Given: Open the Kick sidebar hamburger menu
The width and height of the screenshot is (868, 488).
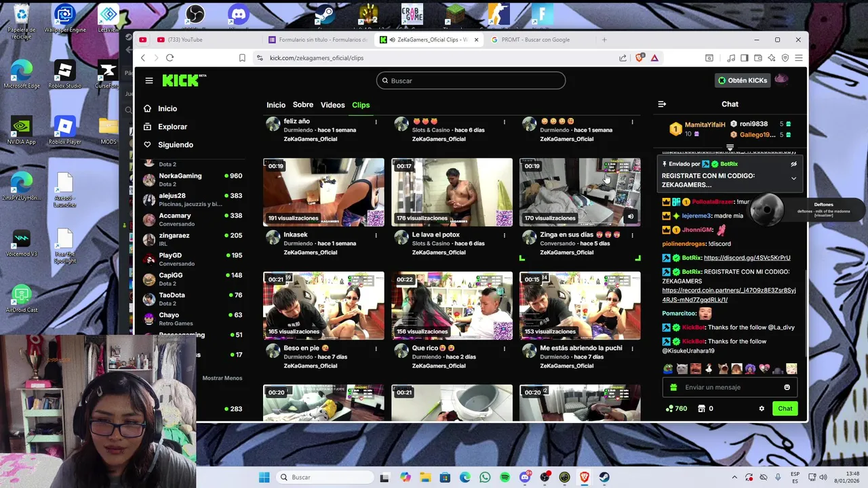Looking at the screenshot, I should tap(149, 81).
